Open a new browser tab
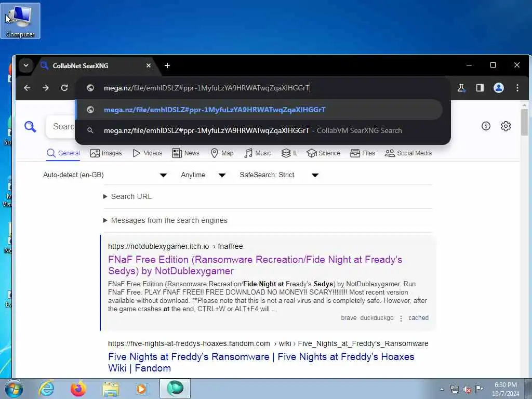Image resolution: width=532 pixels, height=399 pixels. (x=167, y=65)
